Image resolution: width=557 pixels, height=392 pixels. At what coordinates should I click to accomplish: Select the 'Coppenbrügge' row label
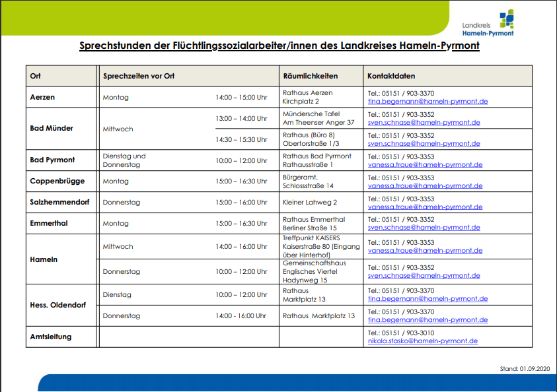coord(57,181)
